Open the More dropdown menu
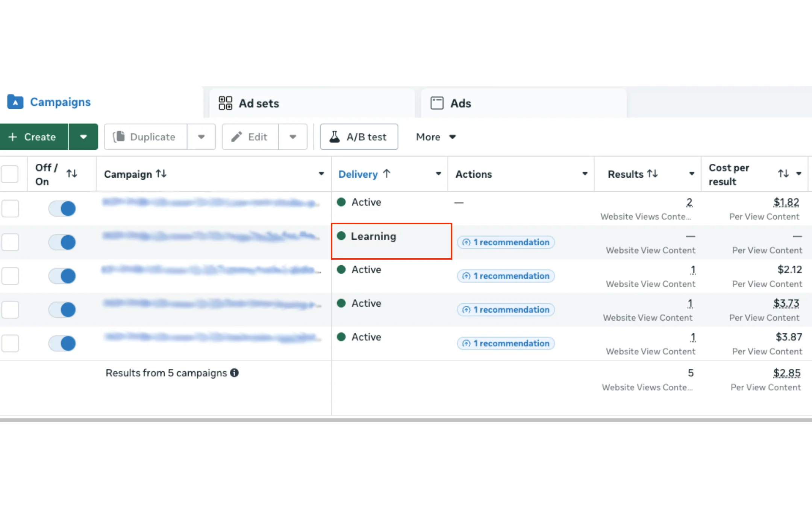Image resolution: width=812 pixels, height=508 pixels. 435,137
